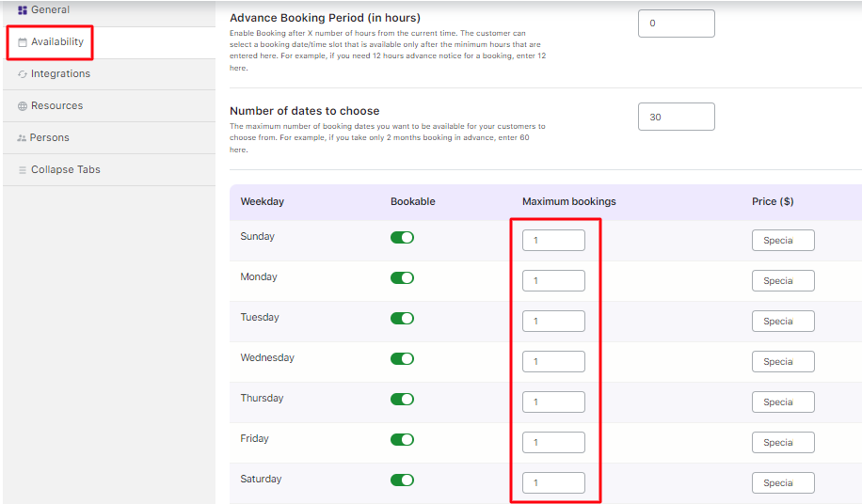Switch off Friday bookable toggle

click(402, 440)
